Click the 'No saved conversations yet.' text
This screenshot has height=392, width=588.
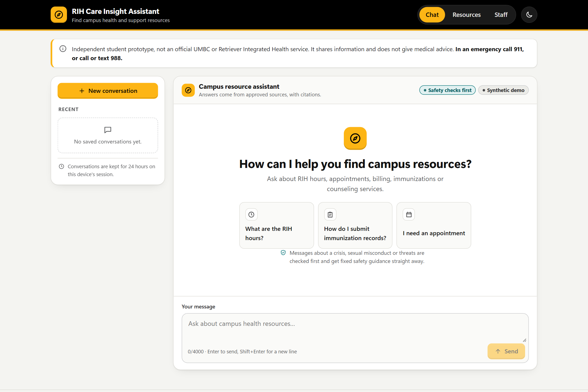(x=108, y=142)
